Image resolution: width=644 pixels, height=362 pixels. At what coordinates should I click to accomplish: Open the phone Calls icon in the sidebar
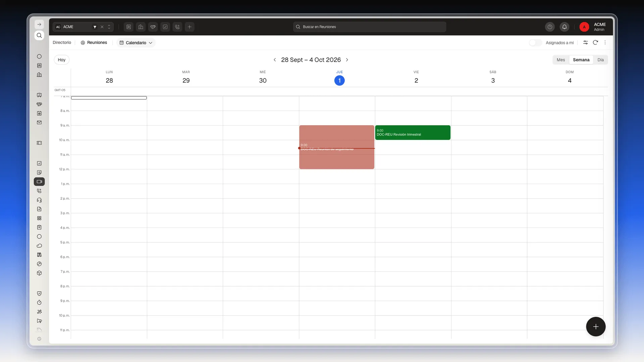(39, 191)
